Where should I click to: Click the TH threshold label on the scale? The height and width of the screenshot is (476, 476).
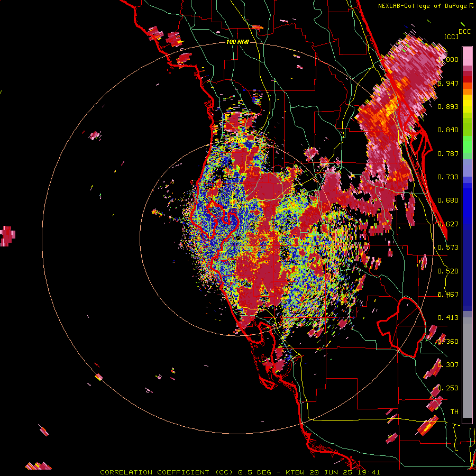(x=454, y=411)
